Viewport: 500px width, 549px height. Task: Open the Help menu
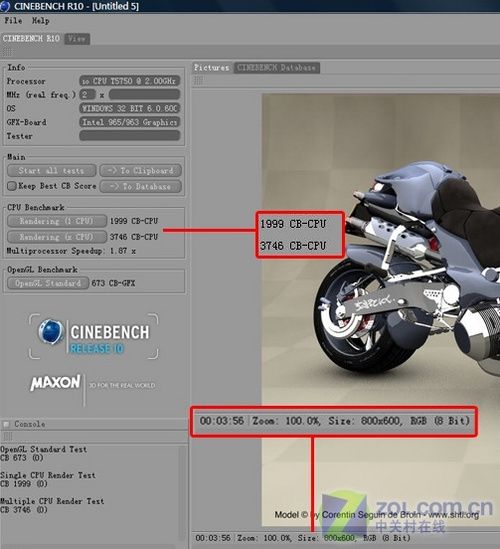[x=41, y=21]
